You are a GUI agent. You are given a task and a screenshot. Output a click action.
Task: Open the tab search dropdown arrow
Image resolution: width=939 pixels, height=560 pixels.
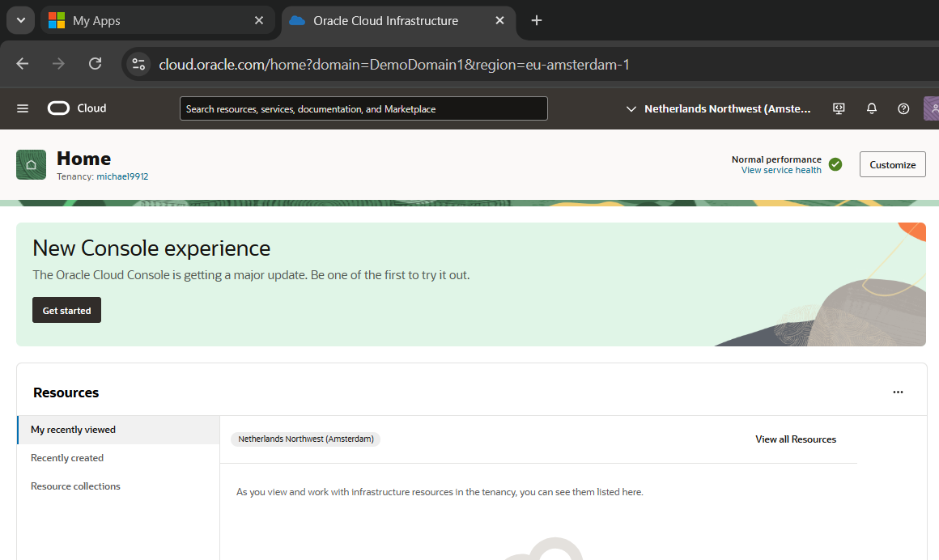21,20
